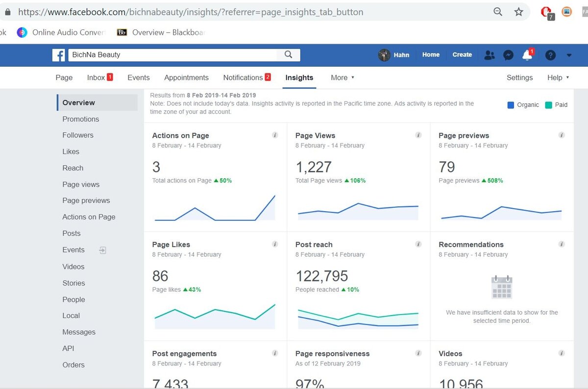Open Messenger icon in header
Image resolution: width=588 pixels, height=389 pixels.
pyautogui.click(x=509, y=55)
